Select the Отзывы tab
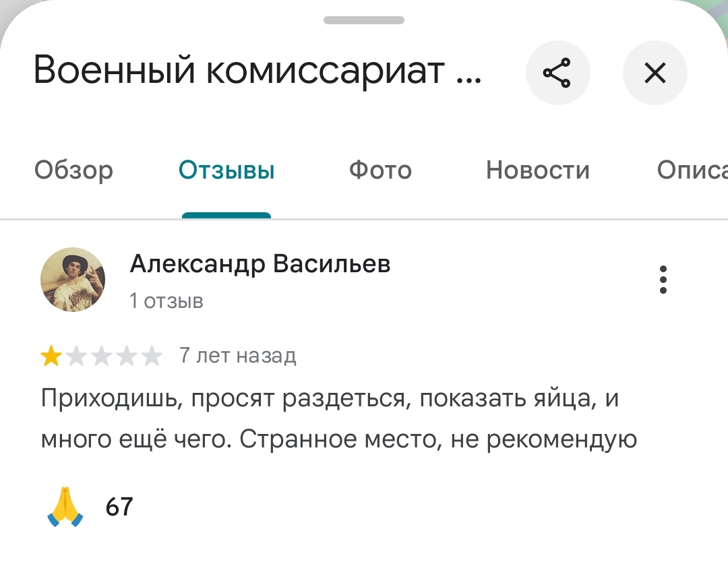The width and height of the screenshot is (728, 564). click(226, 170)
